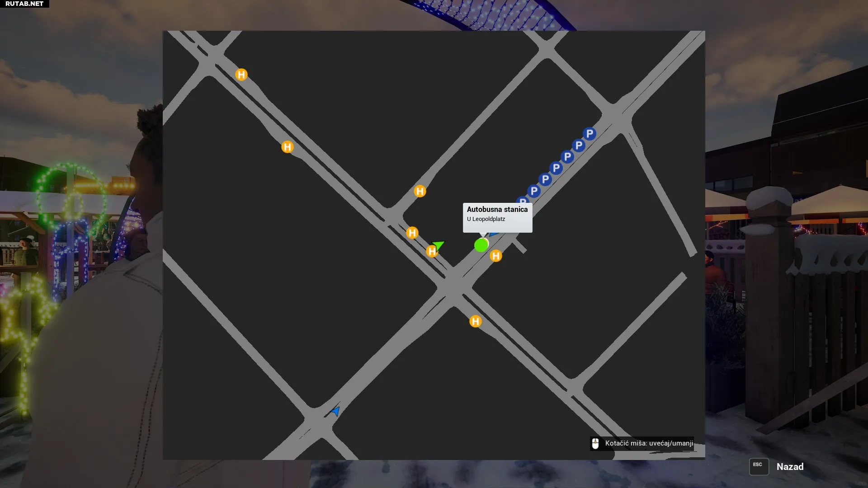
Task: Select the parking marker nearest the tooltip, fully visible
Action: [534, 191]
